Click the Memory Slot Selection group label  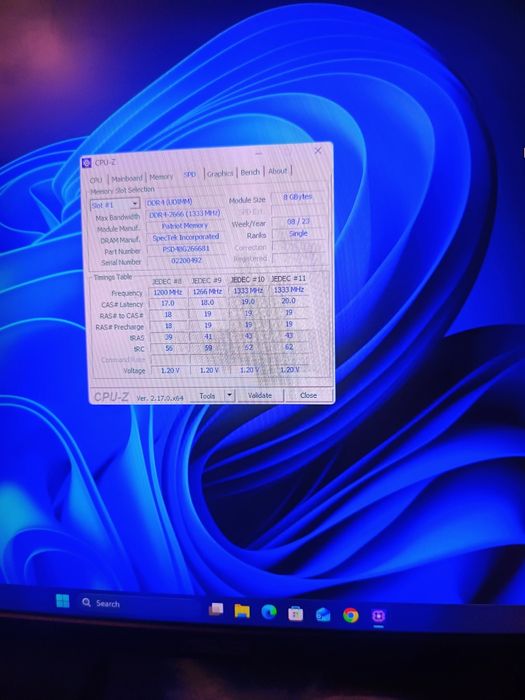(x=122, y=190)
